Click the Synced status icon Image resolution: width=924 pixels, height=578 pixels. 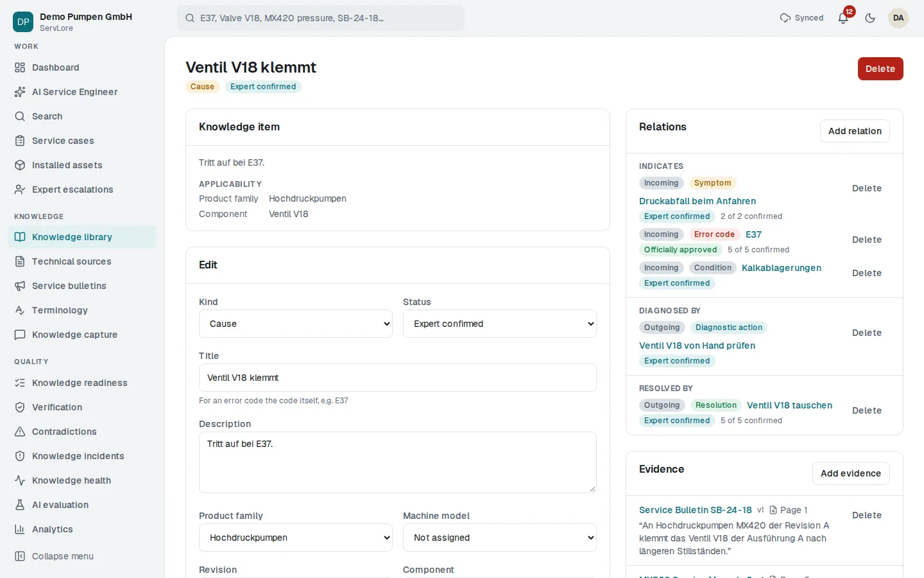click(785, 18)
